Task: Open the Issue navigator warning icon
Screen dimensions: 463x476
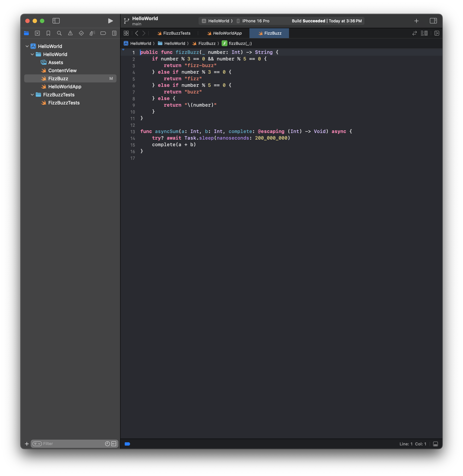Action: [x=70, y=33]
